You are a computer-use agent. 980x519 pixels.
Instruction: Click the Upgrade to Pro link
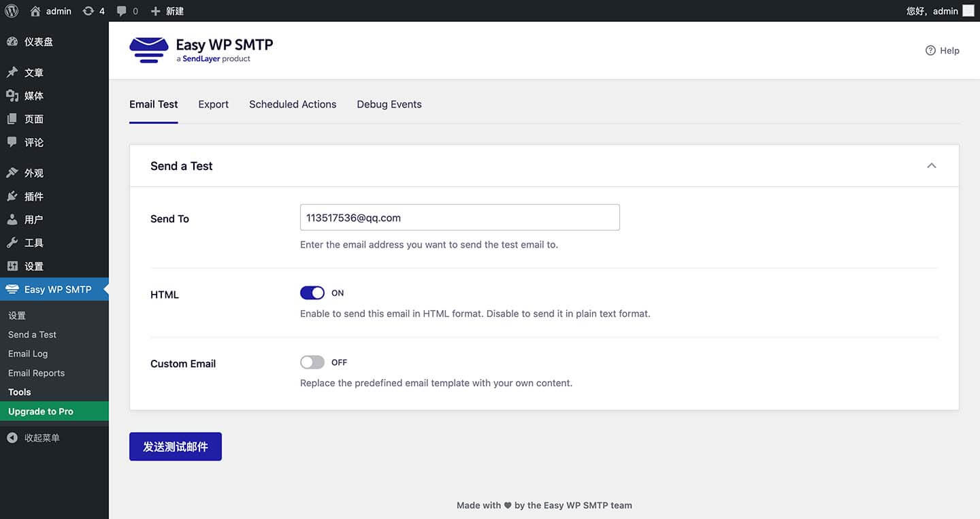tap(54, 412)
